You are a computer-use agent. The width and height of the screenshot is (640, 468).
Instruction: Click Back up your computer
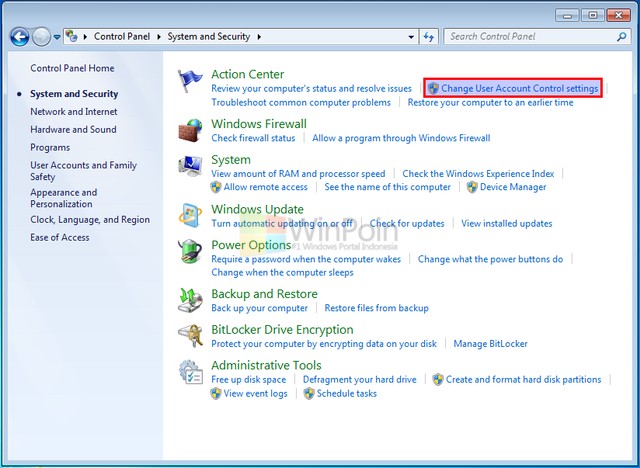pyautogui.click(x=259, y=308)
